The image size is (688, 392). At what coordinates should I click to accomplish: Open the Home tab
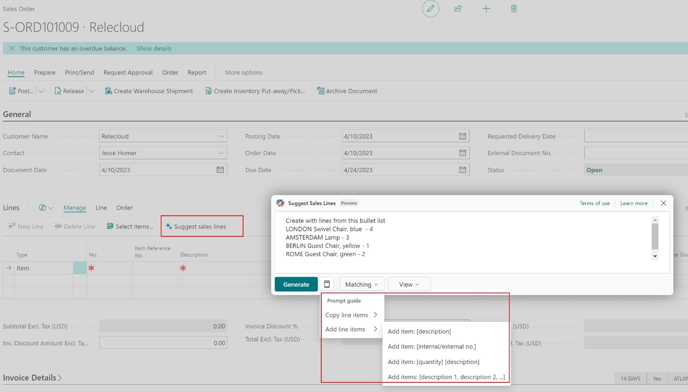click(16, 72)
